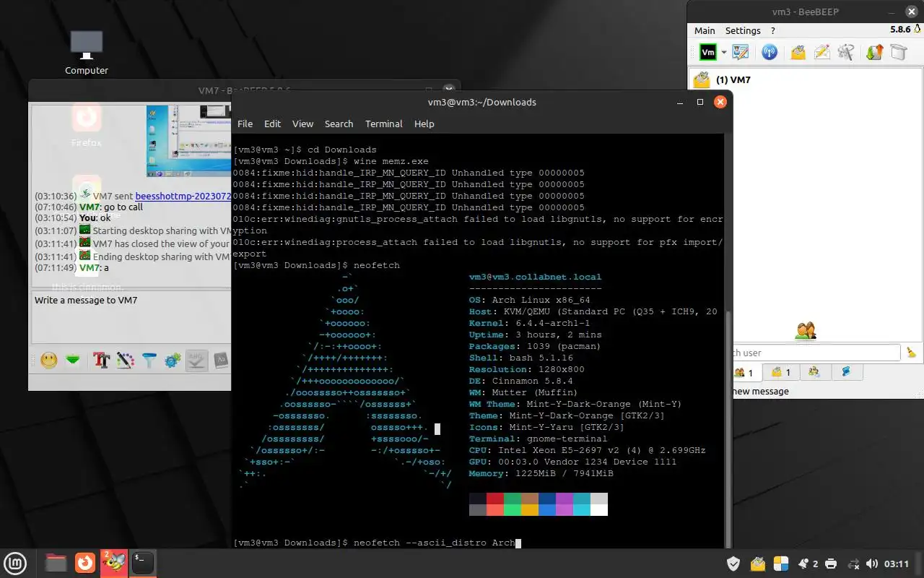Click the blue filter funnel icon in chat toolbar
This screenshot has height=578, width=924.
coord(149,360)
